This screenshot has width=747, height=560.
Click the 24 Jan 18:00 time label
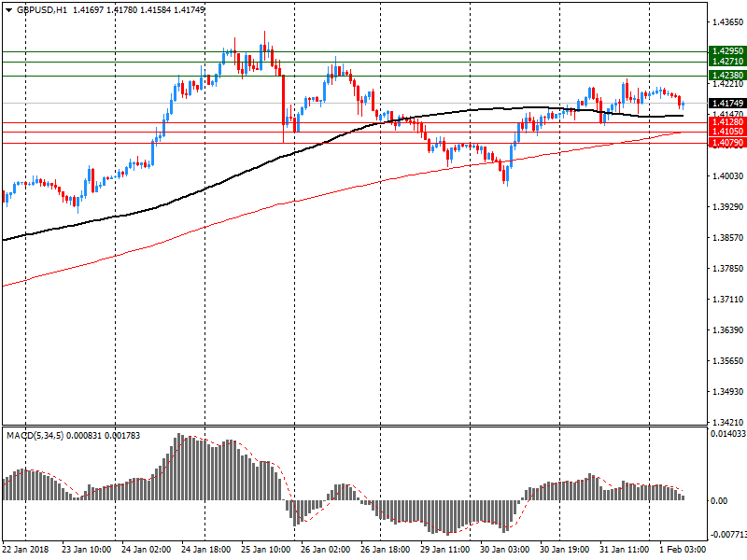(x=206, y=550)
